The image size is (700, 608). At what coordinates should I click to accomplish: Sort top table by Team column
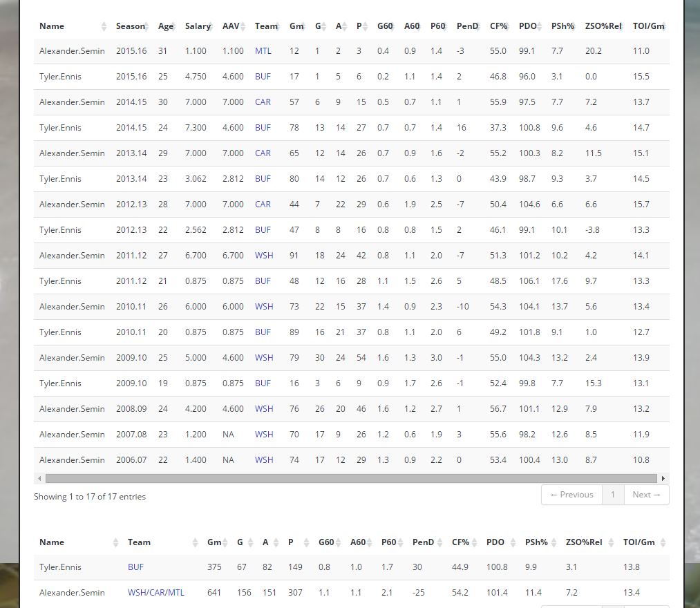[x=266, y=26]
